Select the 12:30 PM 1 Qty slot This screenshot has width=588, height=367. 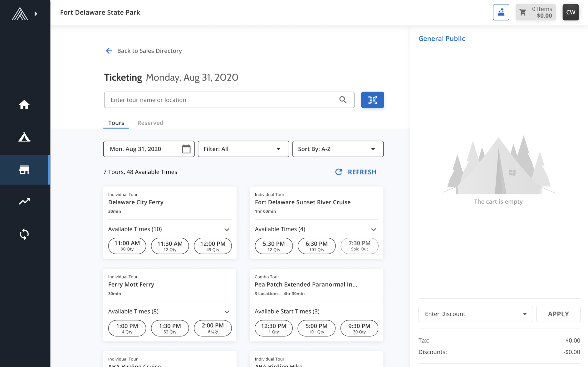tap(274, 328)
